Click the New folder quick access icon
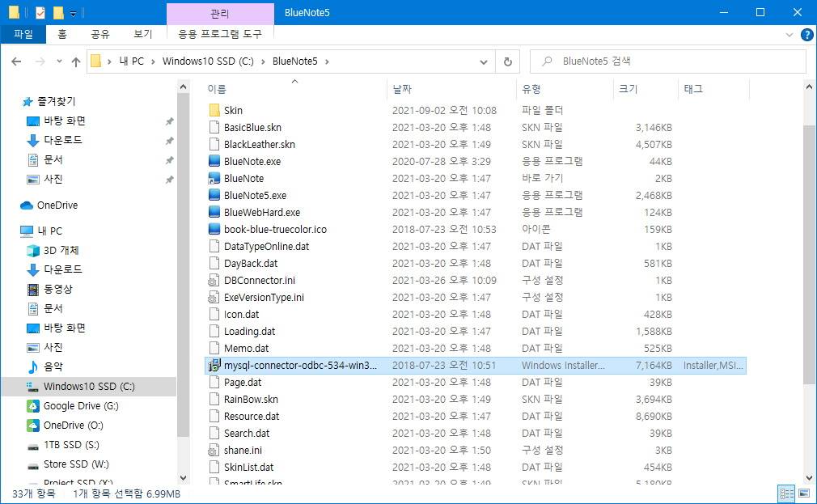The width and height of the screenshot is (817, 504). coord(58,12)
